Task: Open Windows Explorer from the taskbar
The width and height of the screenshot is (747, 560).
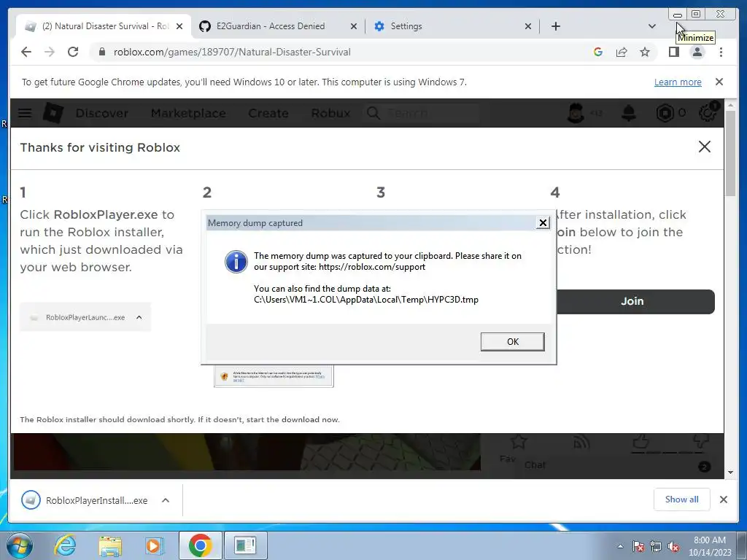Action: (x=110, y=545)
